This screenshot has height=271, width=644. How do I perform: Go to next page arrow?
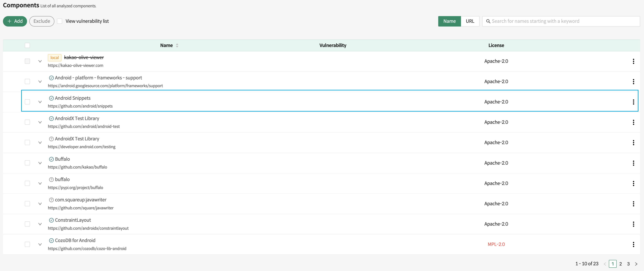(636, 264)
